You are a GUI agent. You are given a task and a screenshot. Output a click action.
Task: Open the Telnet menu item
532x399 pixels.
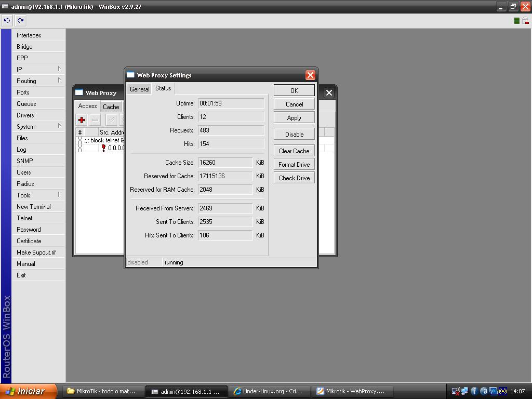tap(38, 218)
